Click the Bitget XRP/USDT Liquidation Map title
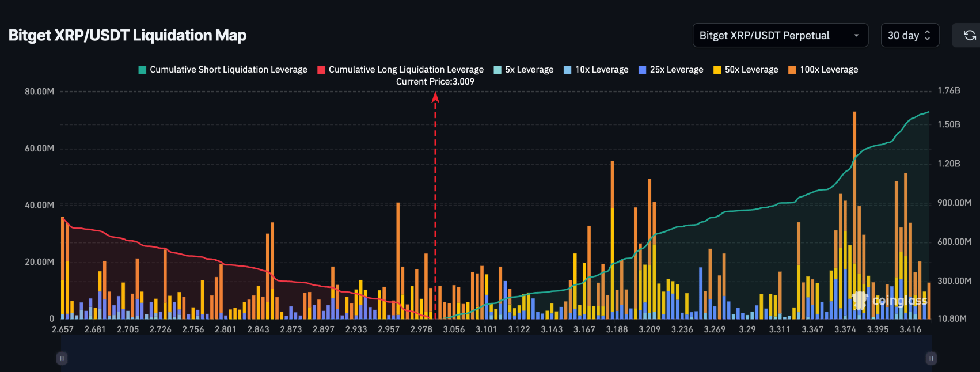Screen dimensions: 980x372 (x=127, y=36)
